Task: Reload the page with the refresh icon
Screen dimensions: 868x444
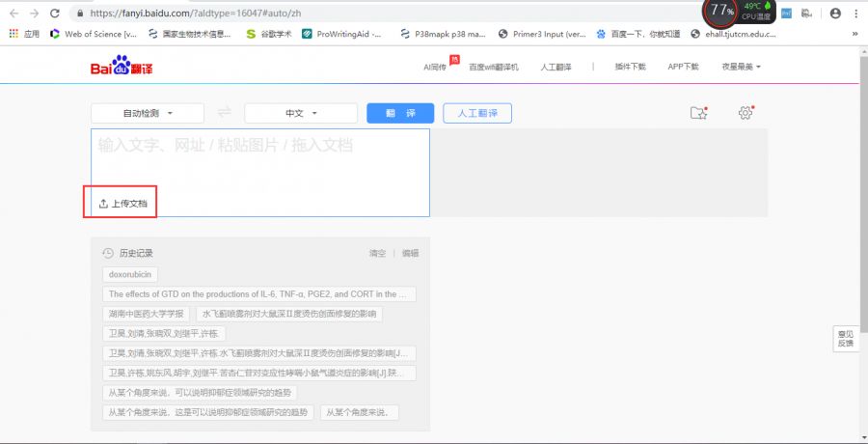Action: pyautogui.click(x=54, y=14)
